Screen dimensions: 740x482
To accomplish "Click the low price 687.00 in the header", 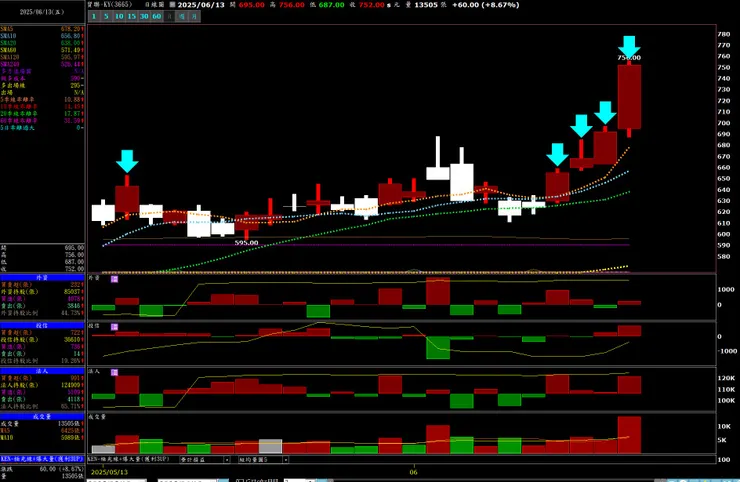I will tap(331, 5).
